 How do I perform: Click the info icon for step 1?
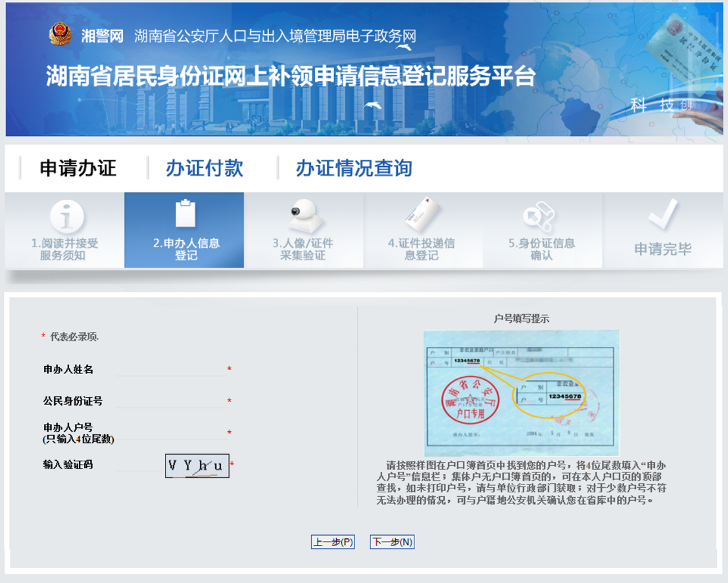(x=66, y=216)
